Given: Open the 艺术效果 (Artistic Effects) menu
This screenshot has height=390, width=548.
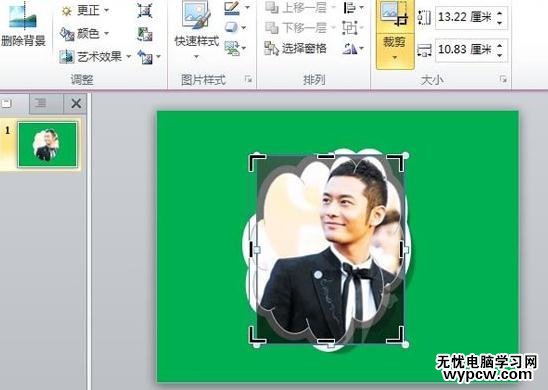Looking at the screenshot, I should coord(95,56).
